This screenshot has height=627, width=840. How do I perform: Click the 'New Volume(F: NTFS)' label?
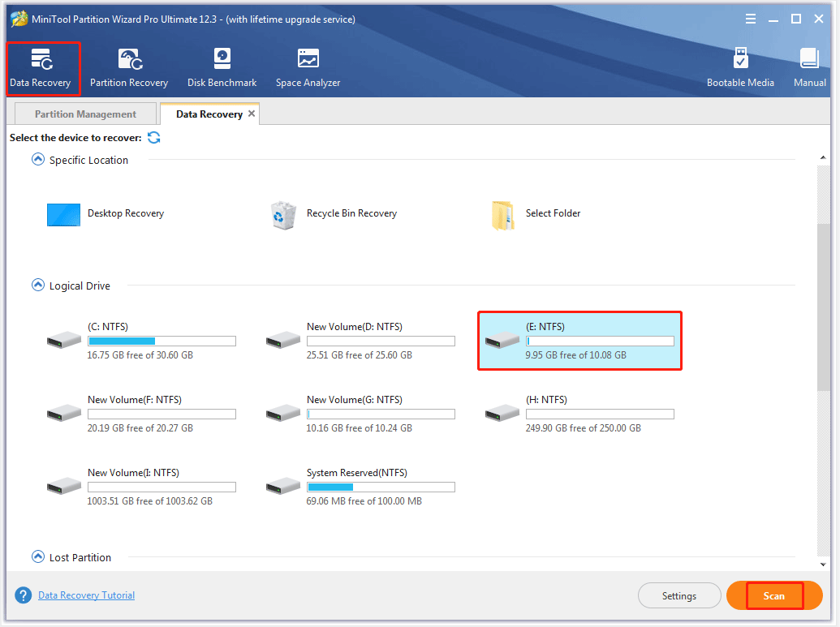coord(135,399)
